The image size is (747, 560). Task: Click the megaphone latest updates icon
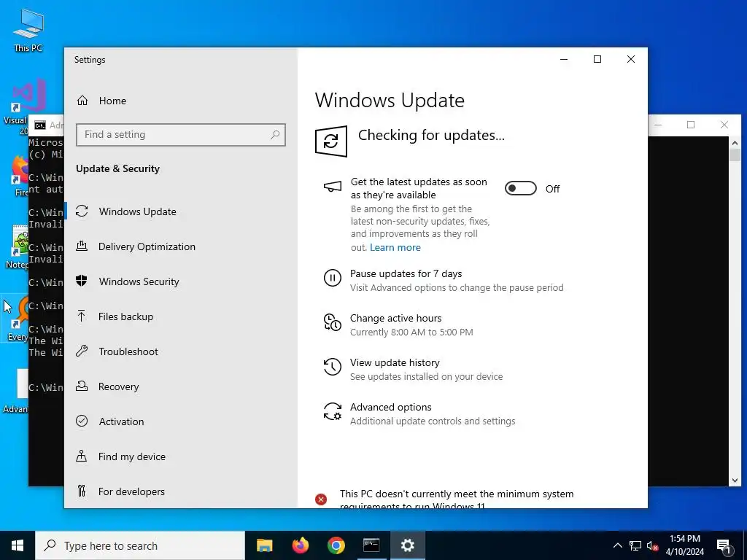pyautogui.click(x=333, y=186)
